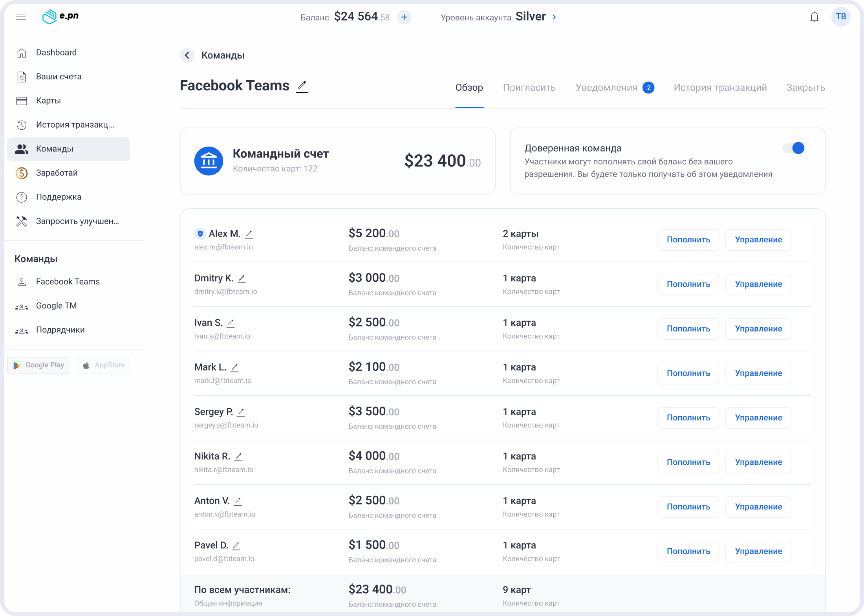Click the bank icon of Командный счет
This screenshot has width=864, height=616.
tap(209, 161)
